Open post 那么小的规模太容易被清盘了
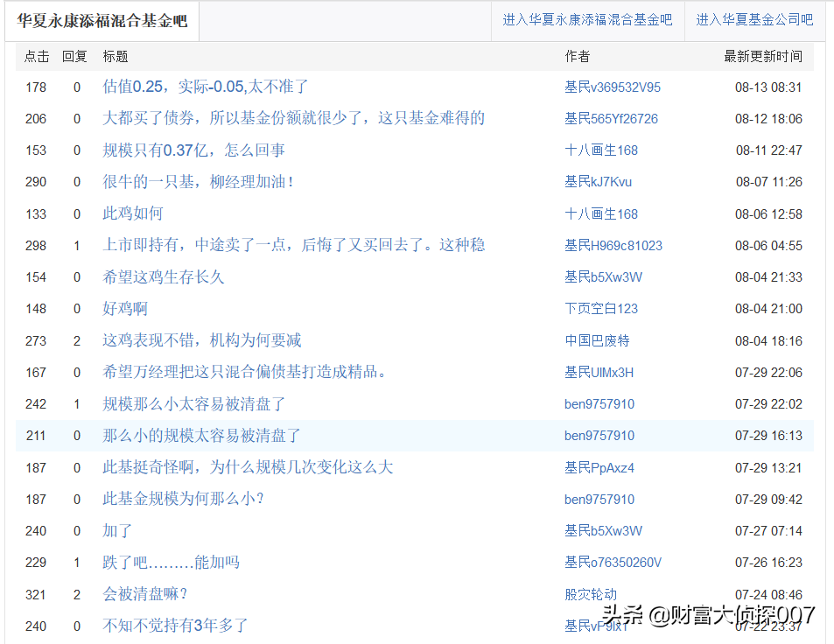834x644 pixels. click(201, 436)
